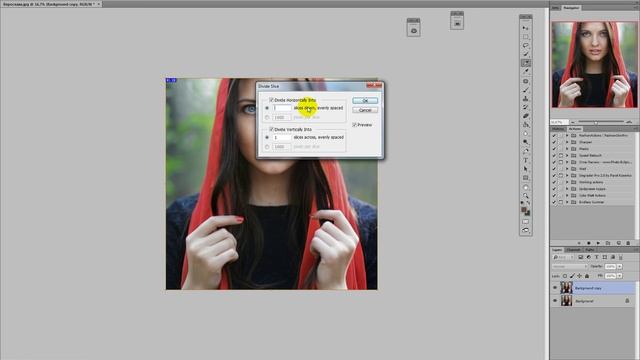Screen dimensions: 640x360
Task: Switch to the History tab
Action: pos(558,129)
